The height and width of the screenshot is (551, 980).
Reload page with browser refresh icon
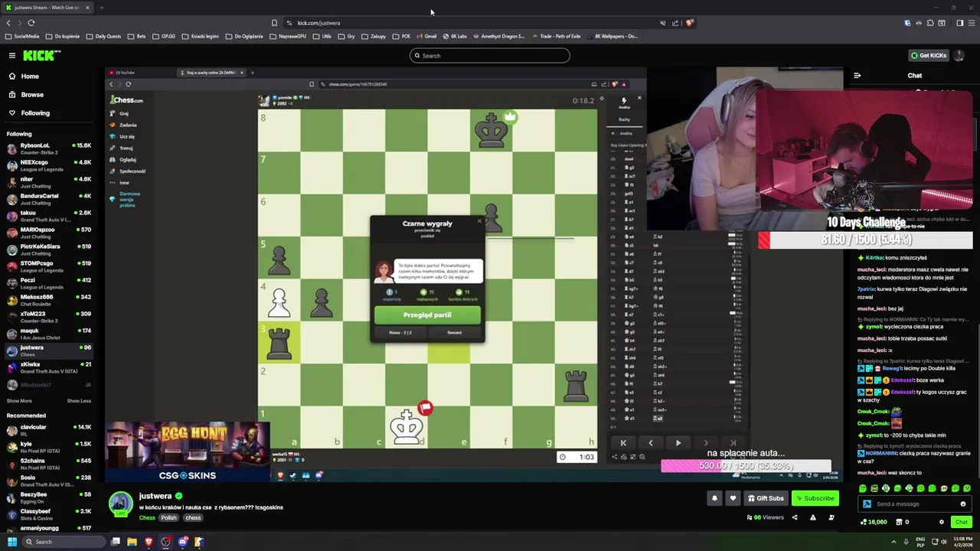click(x=31, y=23)
